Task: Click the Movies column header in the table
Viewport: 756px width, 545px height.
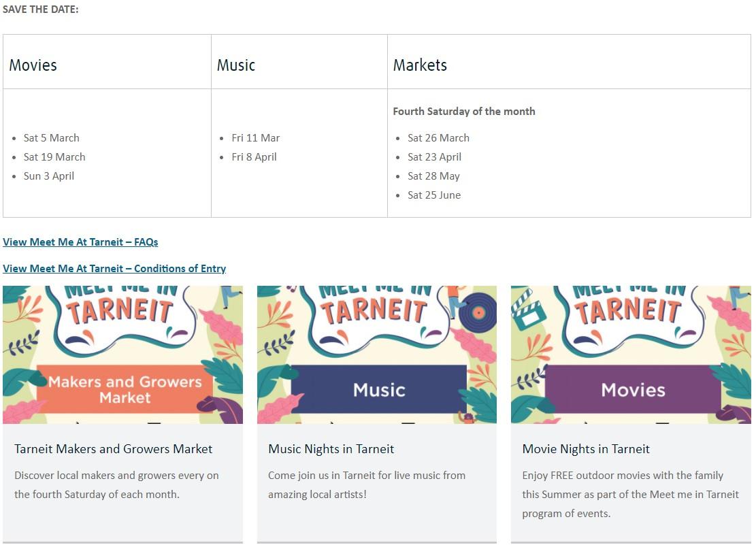Action: [x=33, y=65]
